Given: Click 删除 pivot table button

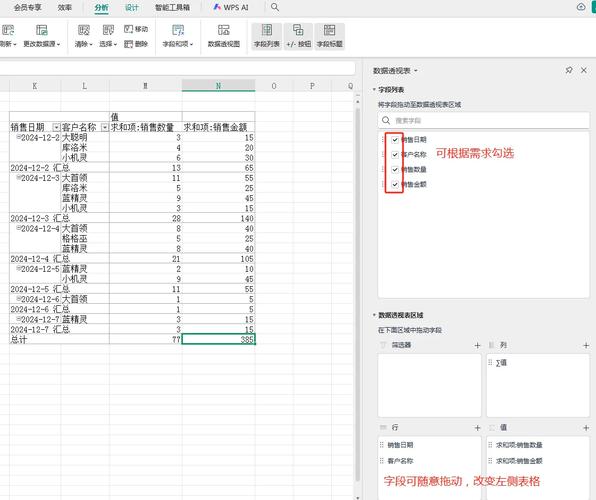Looking at the screenshot, I should [x=136, y=44].
